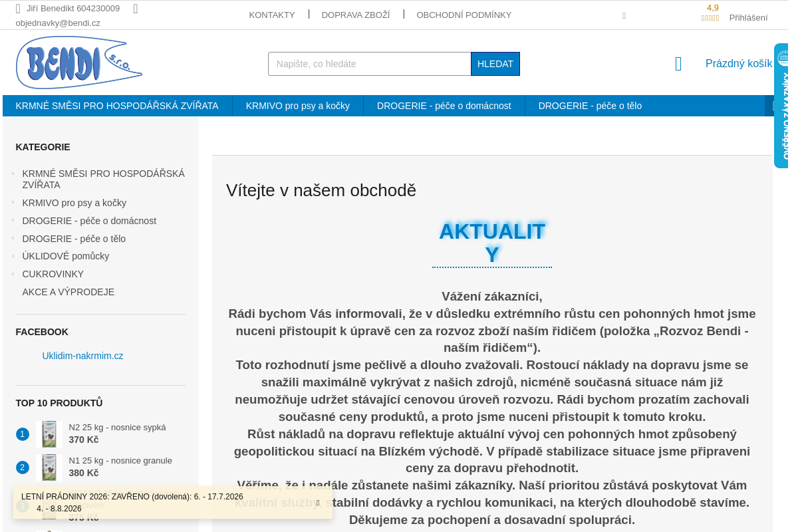Click the shopping cart icon
798x532 pixels.
click(678, 64)
